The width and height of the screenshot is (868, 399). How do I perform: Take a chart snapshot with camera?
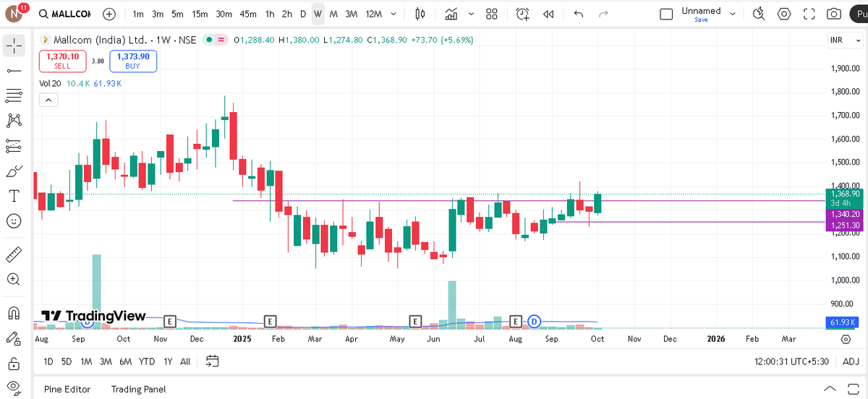click(x=834, y=14)
